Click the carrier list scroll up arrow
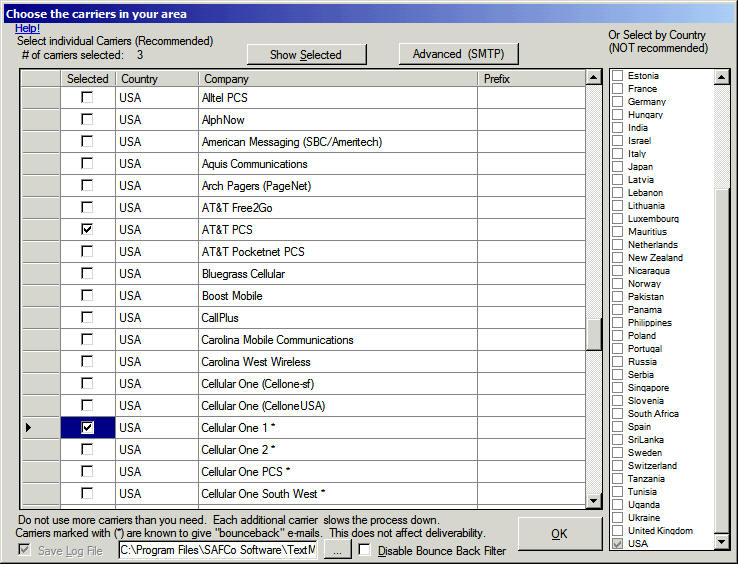738x564 pixels. [x=594, y=78]
